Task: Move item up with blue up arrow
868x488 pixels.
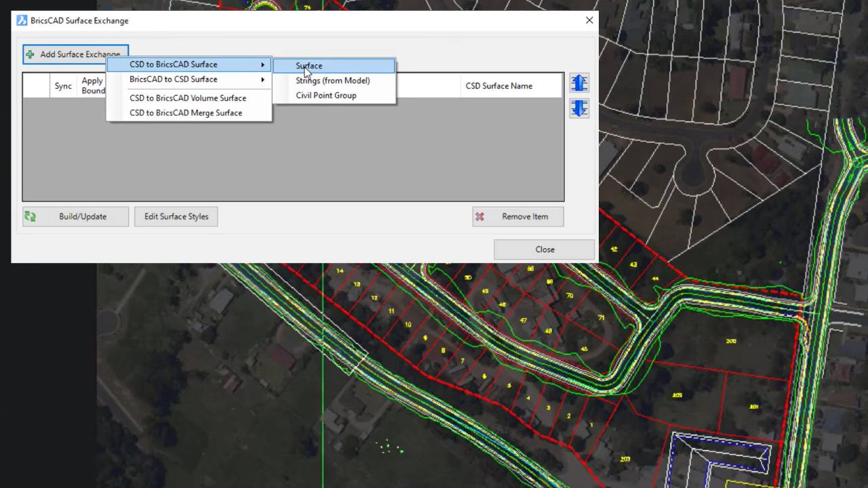Action: click(x=579, y=83)
